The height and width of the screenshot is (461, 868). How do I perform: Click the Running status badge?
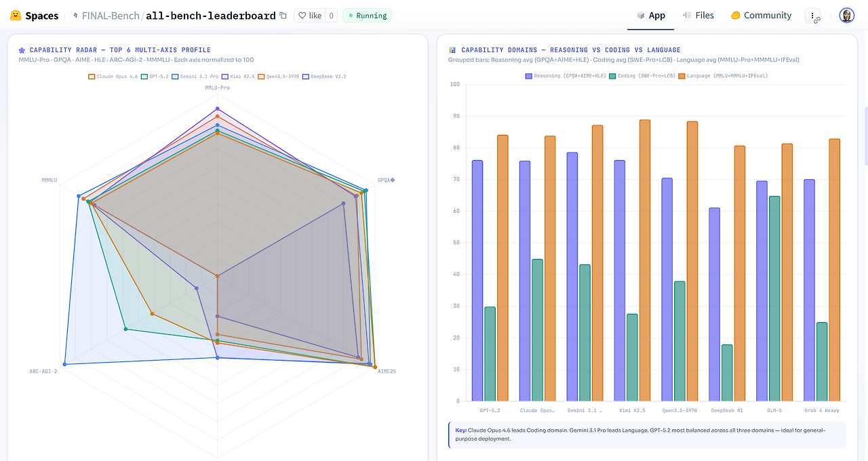pos(367,16)
